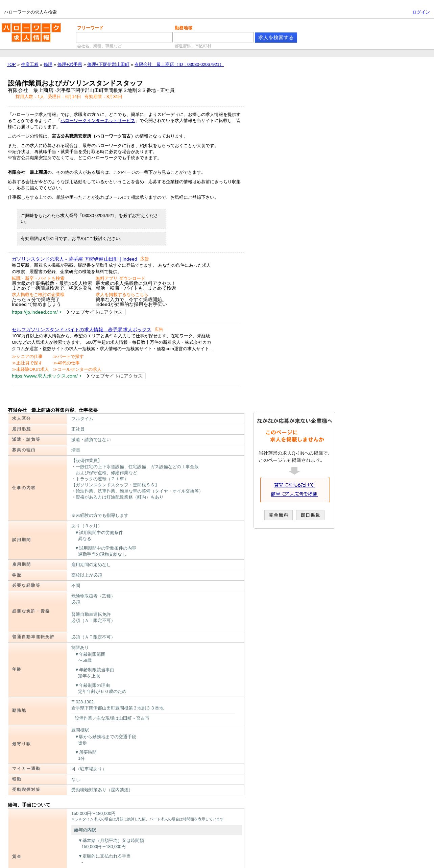The height and width of the screenshot is (868, 434).
Task: Click the gray down arrow in sidebar box
Action: (294, 471)
